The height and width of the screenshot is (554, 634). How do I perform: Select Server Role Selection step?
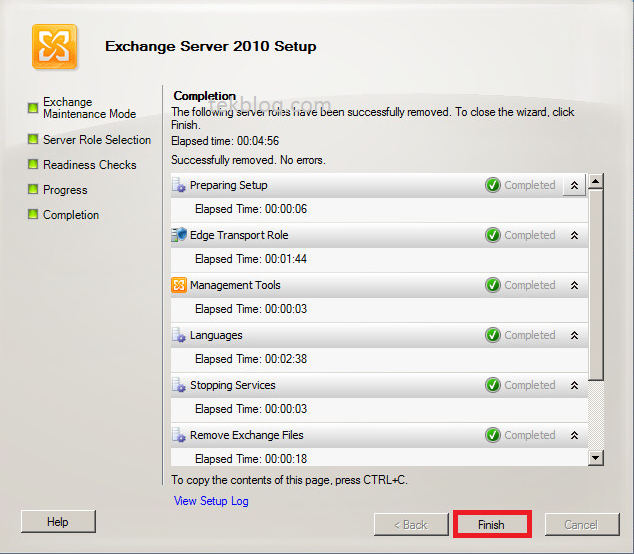point(97,140)
